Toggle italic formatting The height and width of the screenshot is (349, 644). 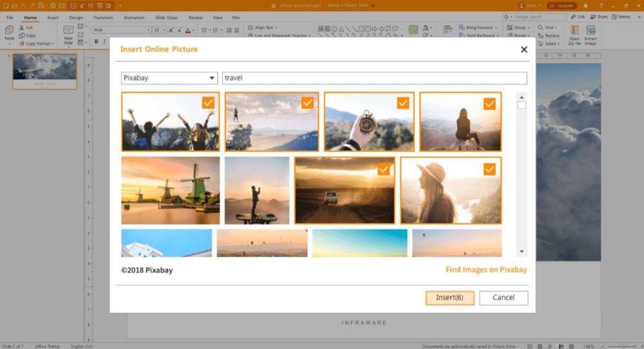click(x=104, y=41)
